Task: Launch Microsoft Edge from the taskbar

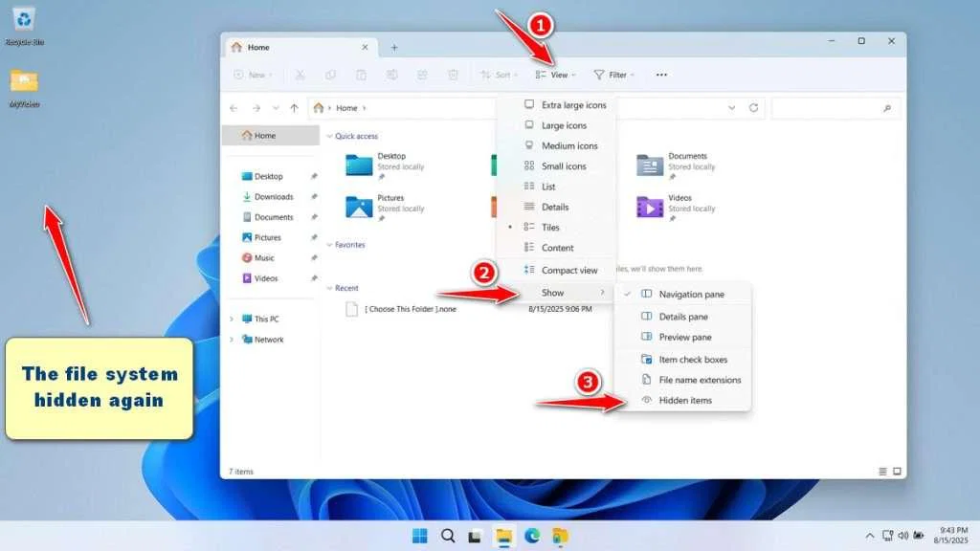Action: coord(533,537)
